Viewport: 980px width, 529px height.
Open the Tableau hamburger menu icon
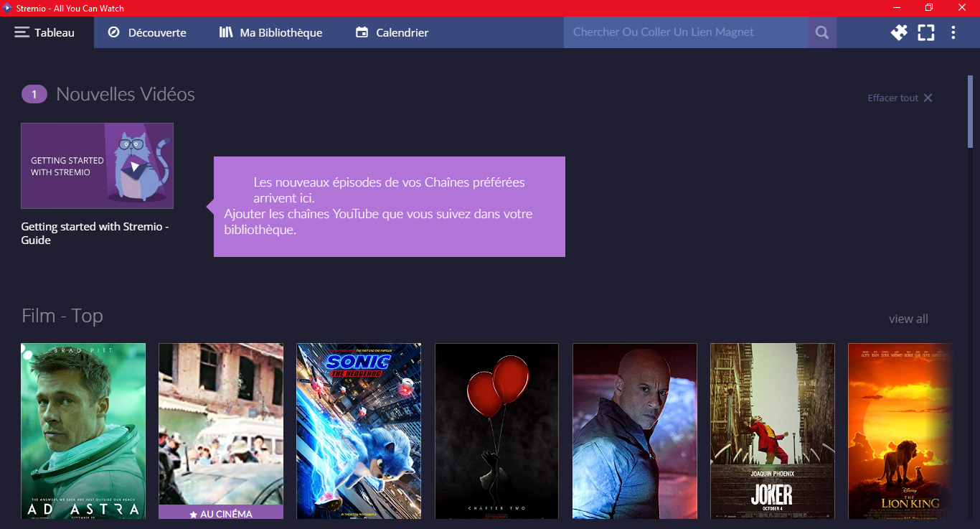[22, 32]
